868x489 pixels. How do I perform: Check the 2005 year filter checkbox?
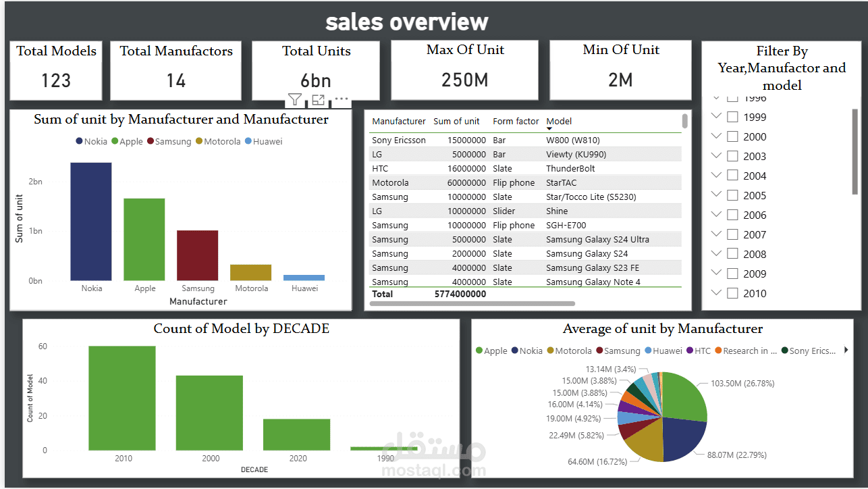pyautogui.click(x=732, y=195)
